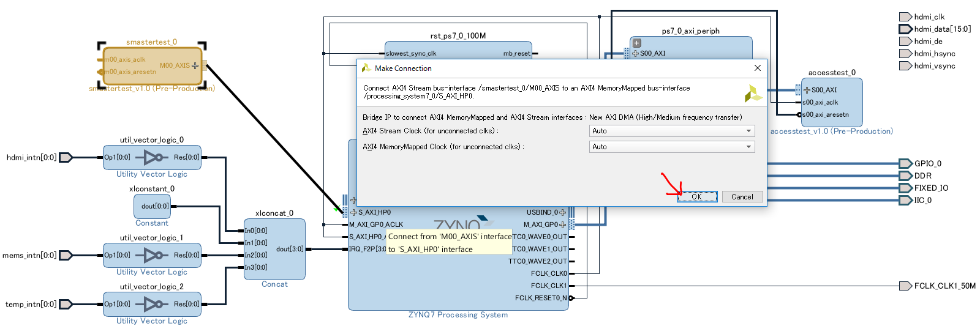Close the Make Connection dialog with X
980x326 pixels.
[x=758, y=68]
